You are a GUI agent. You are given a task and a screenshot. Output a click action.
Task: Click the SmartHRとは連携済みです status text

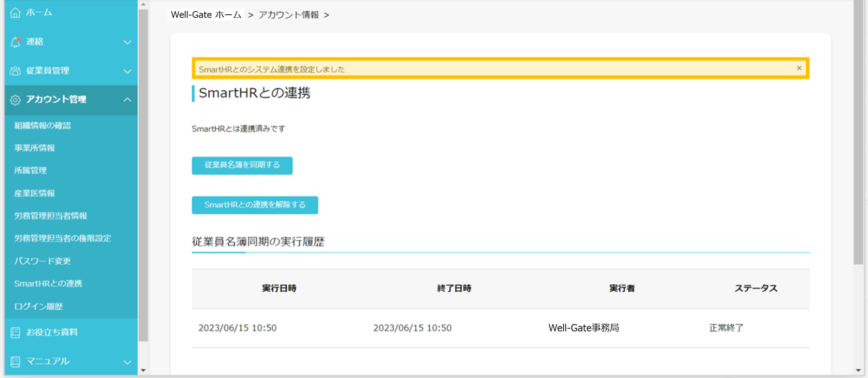pos(238,129)
